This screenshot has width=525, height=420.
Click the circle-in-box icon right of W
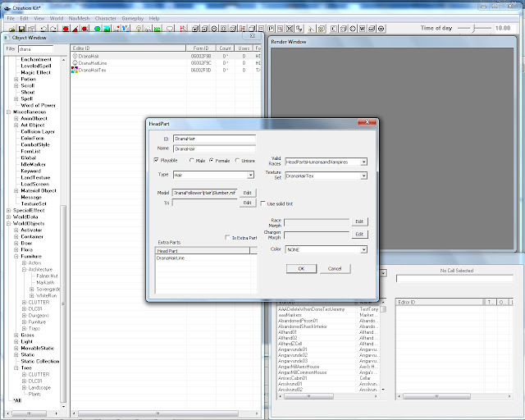coord(372,29)
